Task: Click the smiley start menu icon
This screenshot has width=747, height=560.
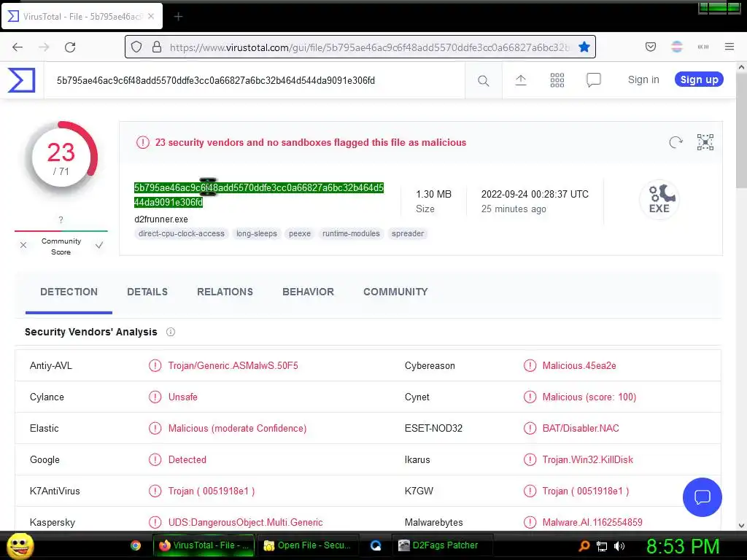Action: (20, 545)
